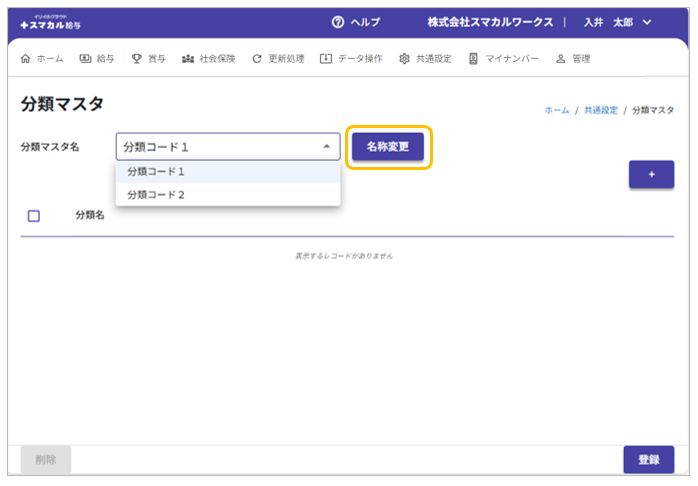
Task: Click the home icon in navigation bar
Action: pyautogui.click(x=26, y=59)
